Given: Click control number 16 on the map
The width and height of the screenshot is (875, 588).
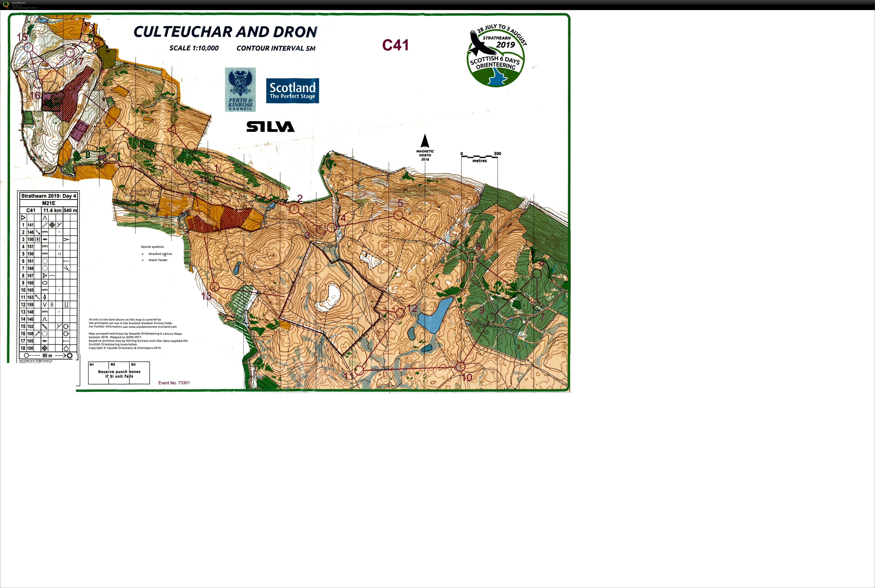Looking at the screenshot, I should [x=35, y=95].
